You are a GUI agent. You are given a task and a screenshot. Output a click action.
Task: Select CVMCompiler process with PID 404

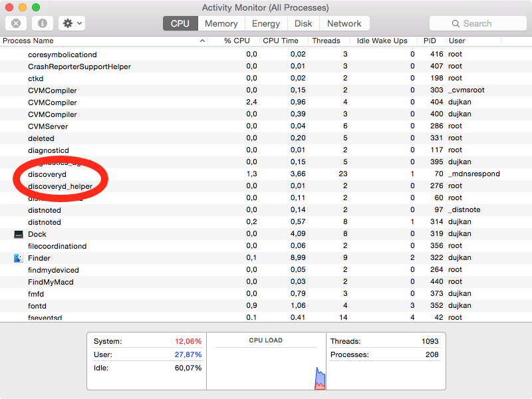coord(266,102)
